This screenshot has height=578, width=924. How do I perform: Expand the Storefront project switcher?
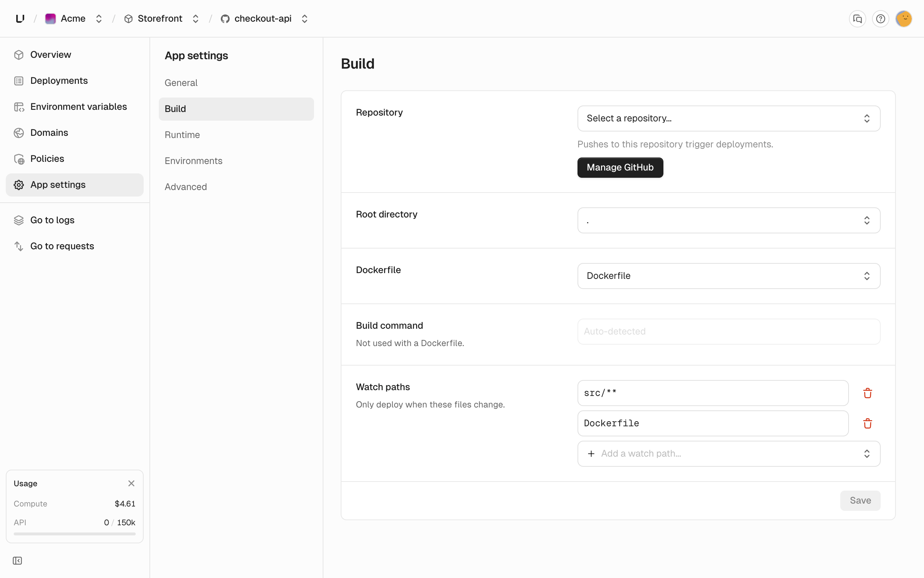tap(196, 19)
